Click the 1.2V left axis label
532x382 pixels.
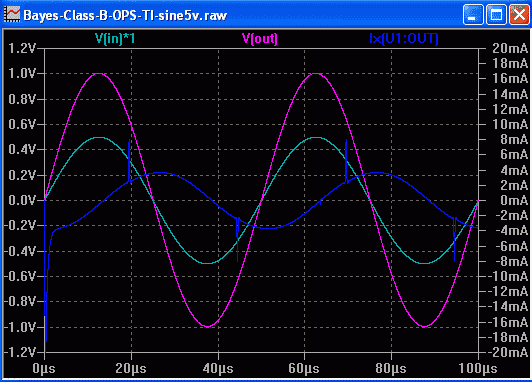(22, 49)
